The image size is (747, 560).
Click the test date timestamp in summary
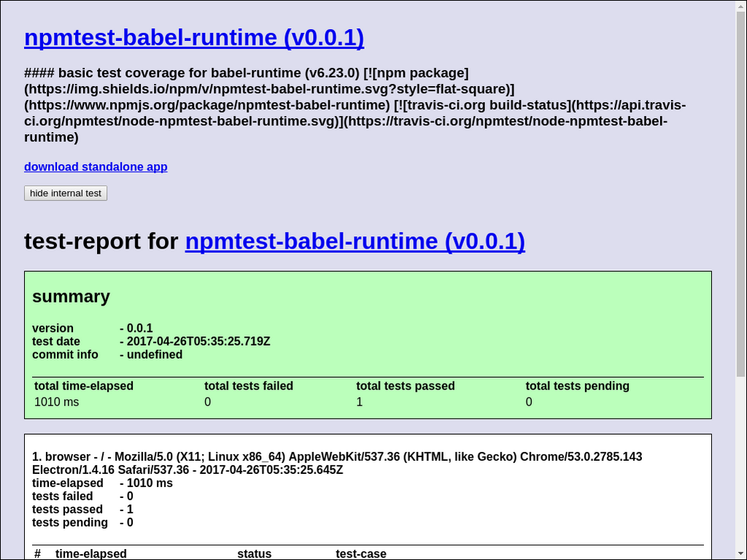click(198, 342)
